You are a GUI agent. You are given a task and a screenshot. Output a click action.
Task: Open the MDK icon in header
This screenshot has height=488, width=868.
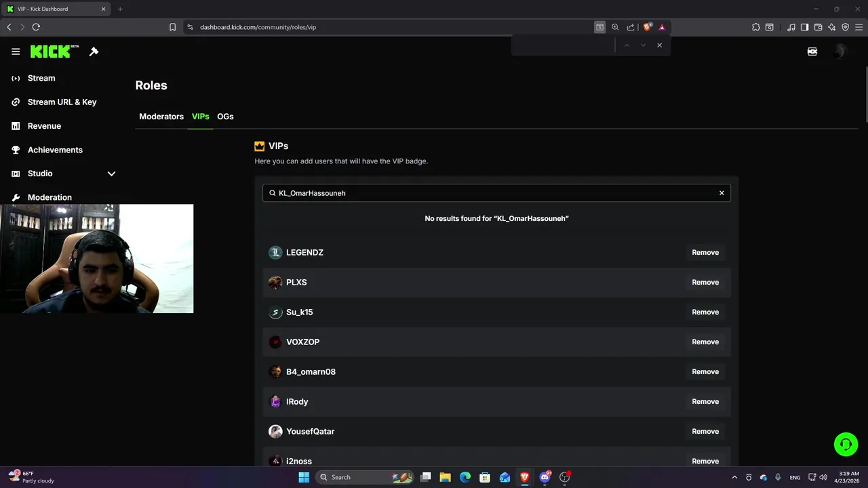tap(812, 52)
